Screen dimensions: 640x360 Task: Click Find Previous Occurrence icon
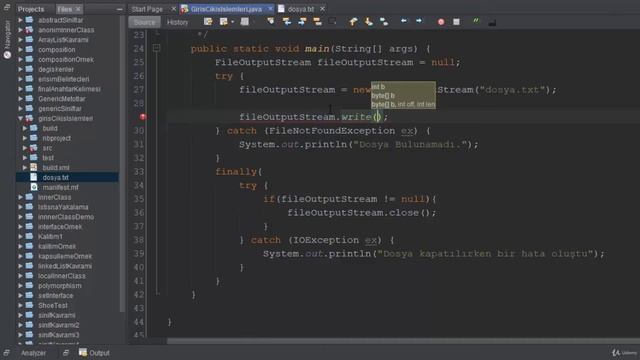click(287, 22)
